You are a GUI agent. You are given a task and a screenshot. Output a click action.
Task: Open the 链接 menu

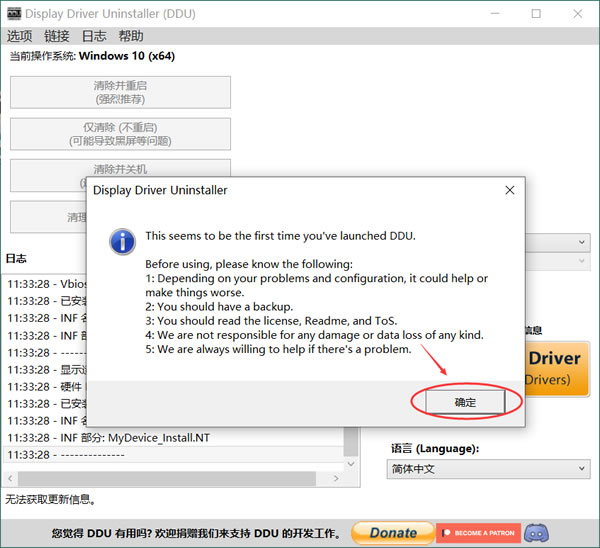click(x=57, y=36)
